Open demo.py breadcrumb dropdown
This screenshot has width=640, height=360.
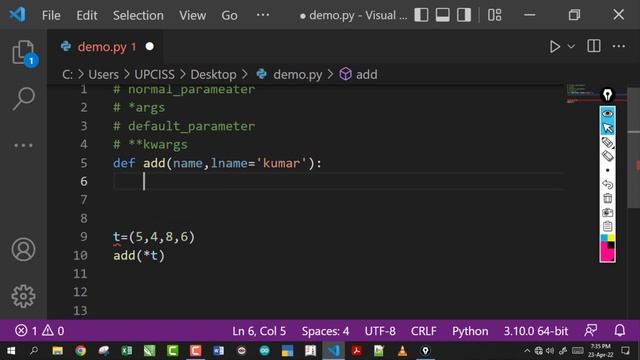coord(289,74)
